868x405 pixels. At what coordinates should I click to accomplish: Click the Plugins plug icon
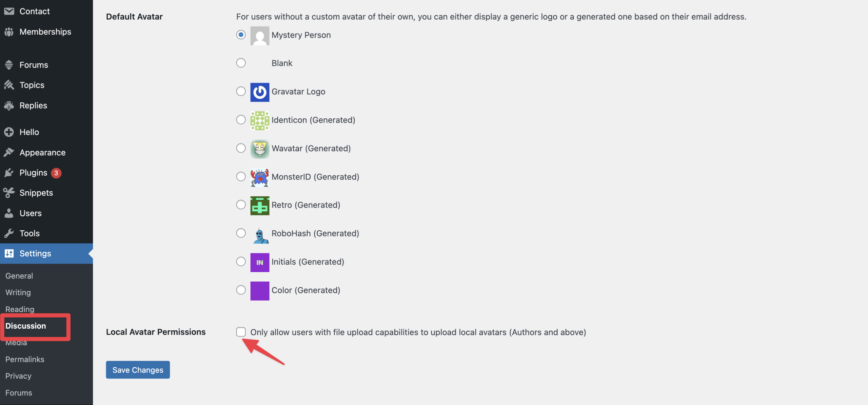pyautogui.click(x=9, y=172)
